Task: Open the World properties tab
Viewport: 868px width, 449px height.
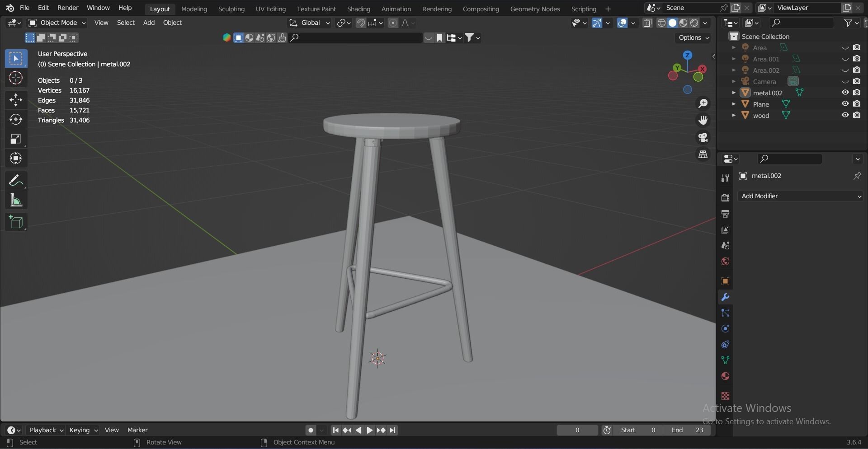Action: coord(725,261)
